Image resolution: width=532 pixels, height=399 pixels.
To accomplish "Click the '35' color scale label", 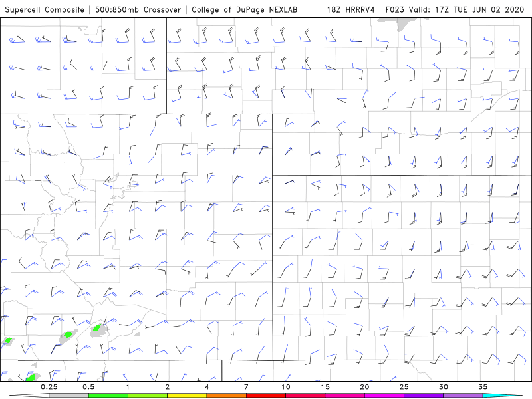I will coord(483,387).
